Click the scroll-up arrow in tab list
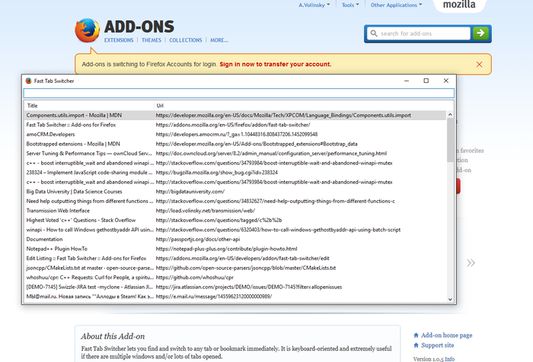 (450, 115)
